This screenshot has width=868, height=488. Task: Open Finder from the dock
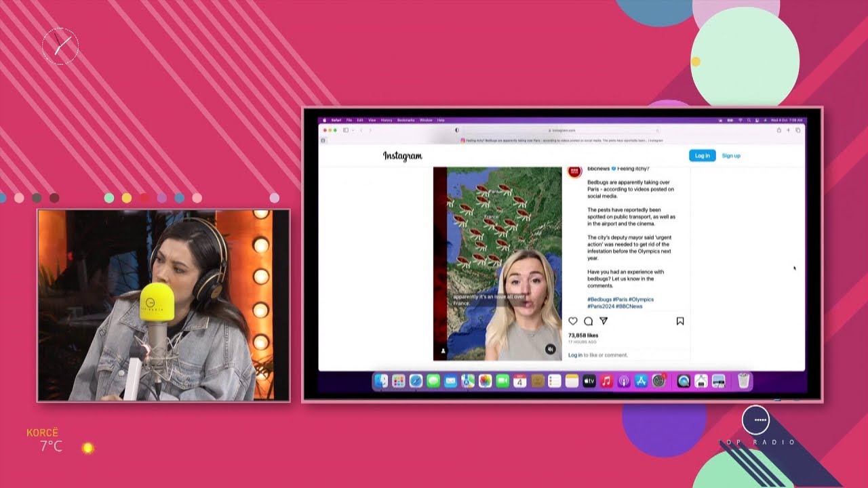click(381, 382)
